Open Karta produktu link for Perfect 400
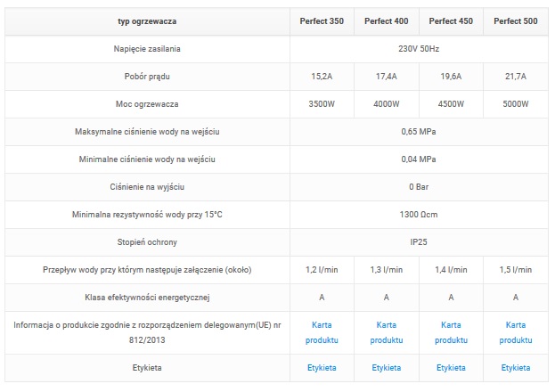 (387, 332)
